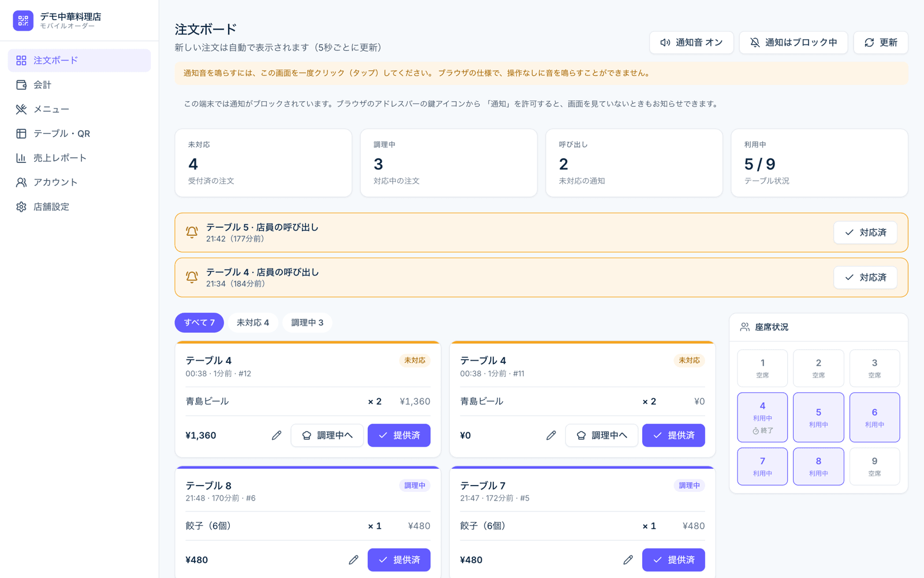Viewport: 924px width, 578px height.
Task: Mark テーブル 7 order #5 as 提供済
Action: pos(673,560)
